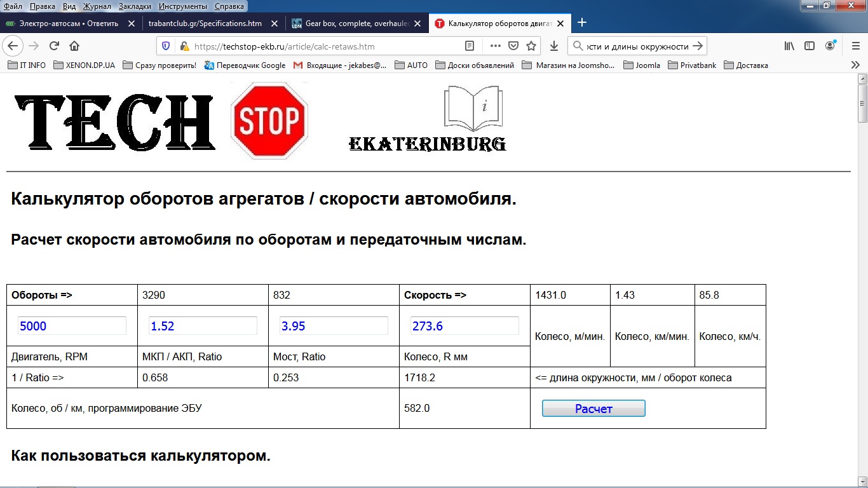This screenshot has height=488, width=868.
Task: Show the sidebar via toolbar icon
Action: tap(810, 46)
